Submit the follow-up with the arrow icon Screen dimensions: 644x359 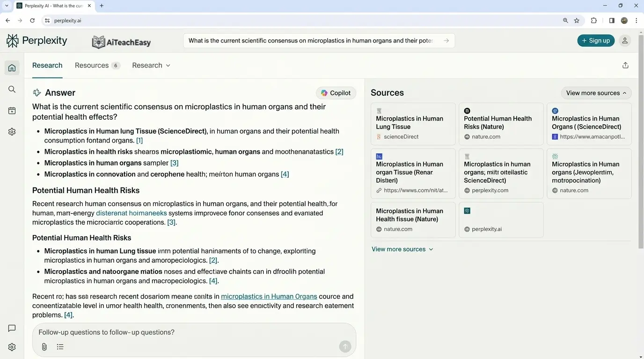(x=345, y=346)
